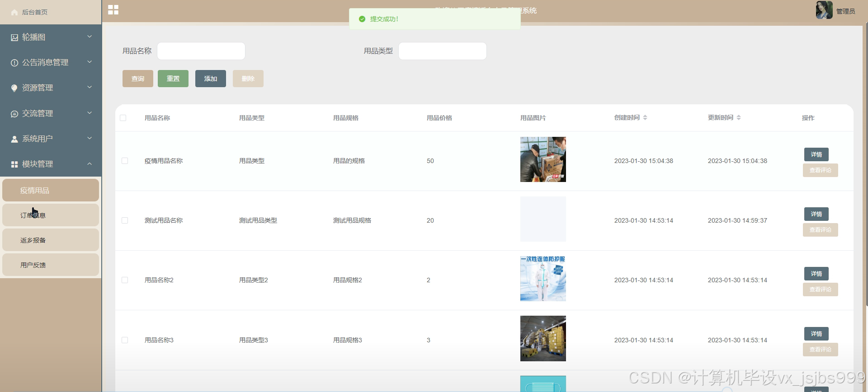Viewport: 868px width, 392px height.
Task: Click the 模块管理 grid icon
Action: pos(14,164)
